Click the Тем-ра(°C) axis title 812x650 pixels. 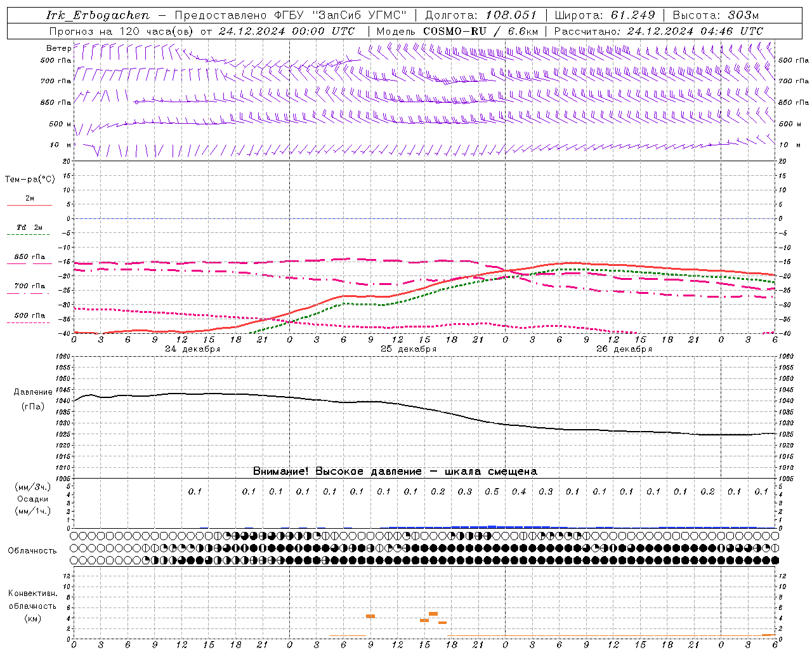click(x=30, y=180)
